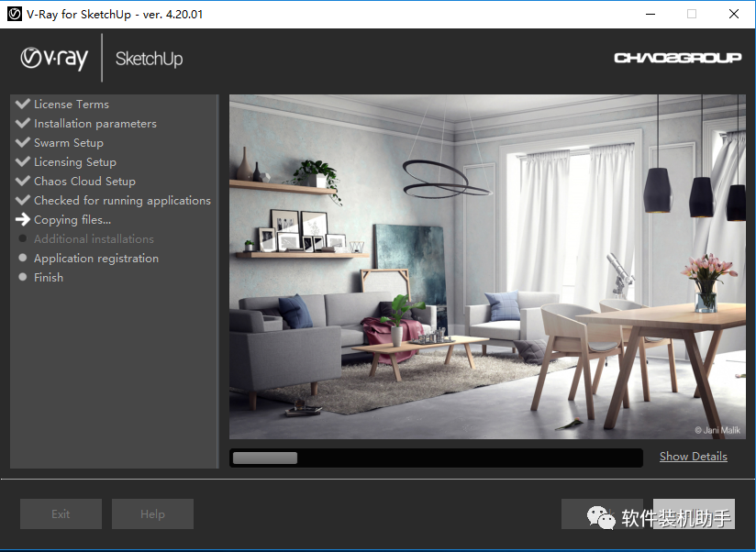756x552 pixels.
Task: Select the Installation parameters step
Action: coord(95,124)
